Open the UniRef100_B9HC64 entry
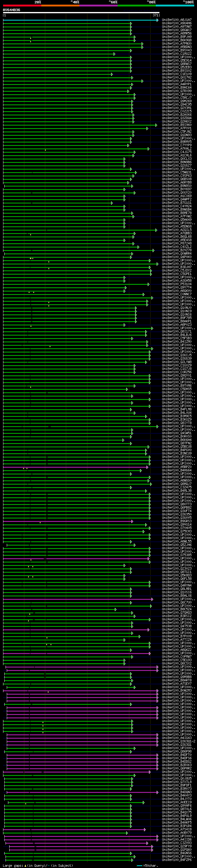 tap(177, 88)
